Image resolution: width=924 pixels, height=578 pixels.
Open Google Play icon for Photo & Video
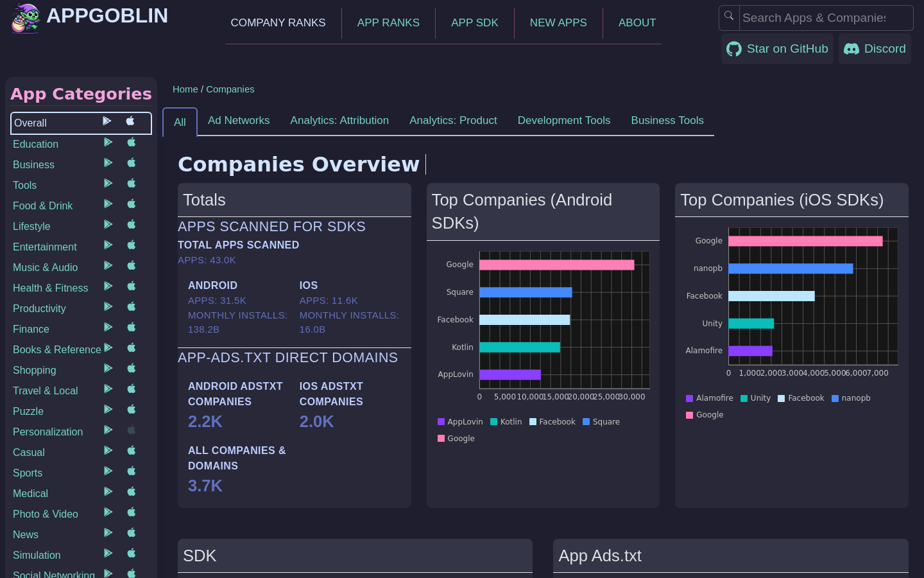tap(108, 512)
